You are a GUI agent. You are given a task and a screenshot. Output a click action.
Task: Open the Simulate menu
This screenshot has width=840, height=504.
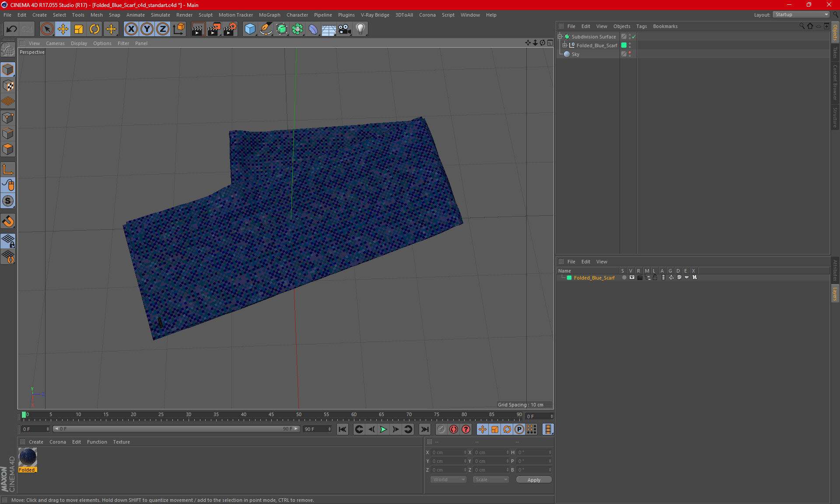161,15
